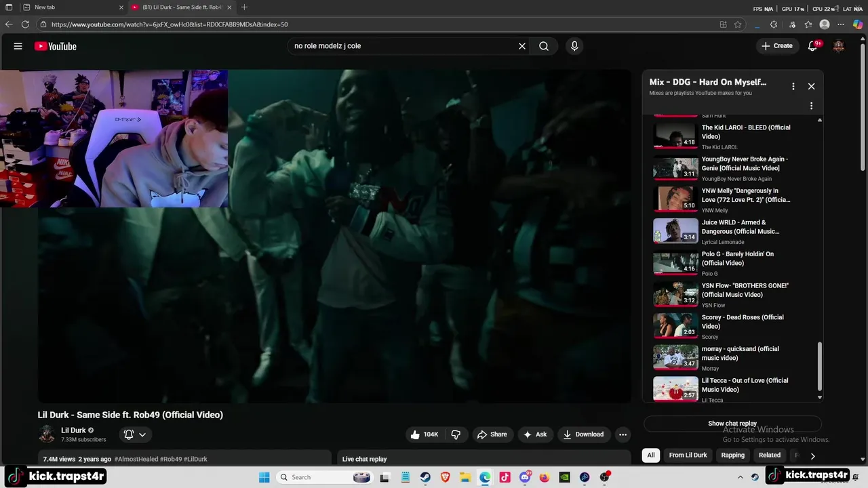The height and width of the screenshot is (488, 868).
Task: Go back in browser history
Action: [9, 24]
